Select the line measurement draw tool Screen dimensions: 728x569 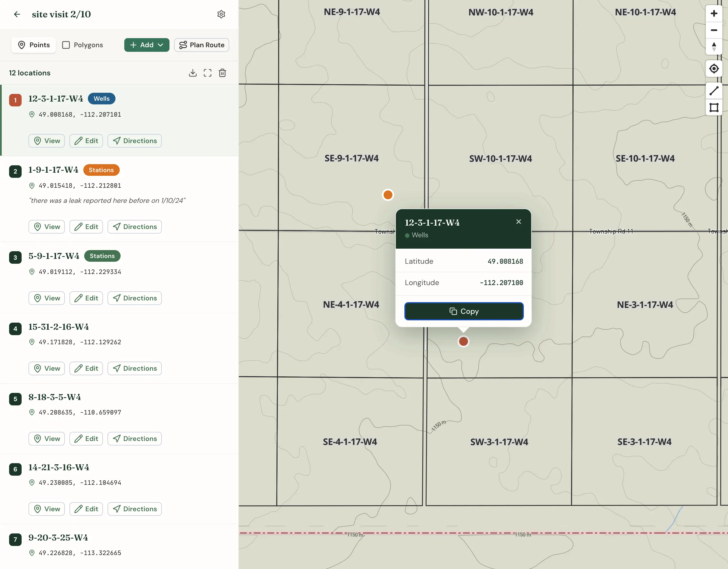click(714, 90)
